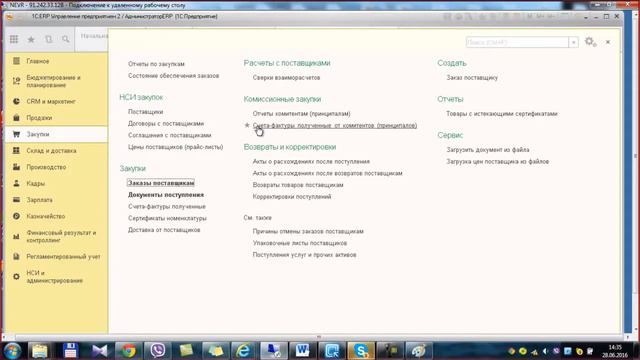Open Цены поставщиков (прайс-листы)
Viewport: 640px width, 360px height.
coord(176,147)
